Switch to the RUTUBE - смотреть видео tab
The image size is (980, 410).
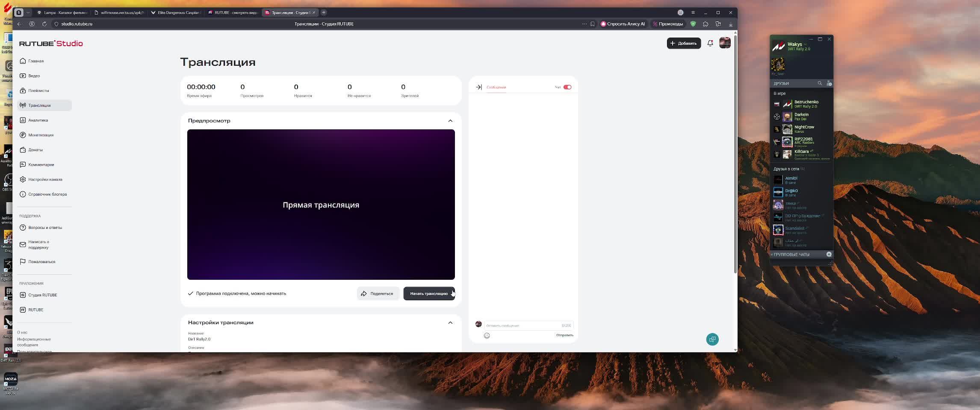[233, 12]
